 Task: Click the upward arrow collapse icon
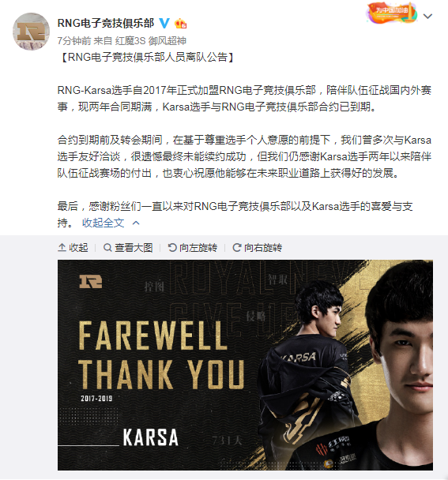(62, 247)
